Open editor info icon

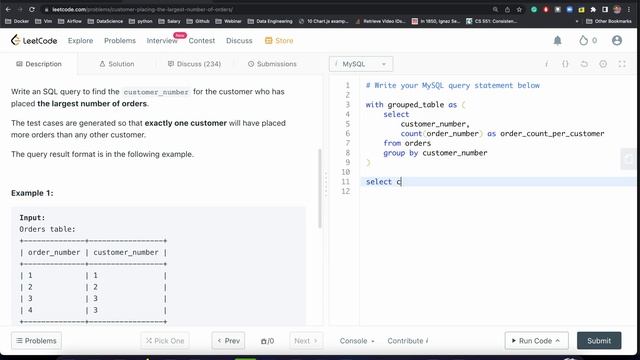[x=546, y=64]
